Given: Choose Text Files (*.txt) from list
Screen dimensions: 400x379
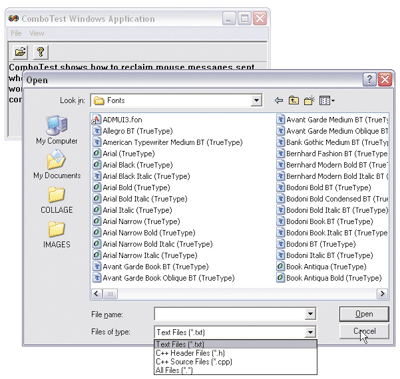Looking at the screenshot, I should [x=235, y=344].
